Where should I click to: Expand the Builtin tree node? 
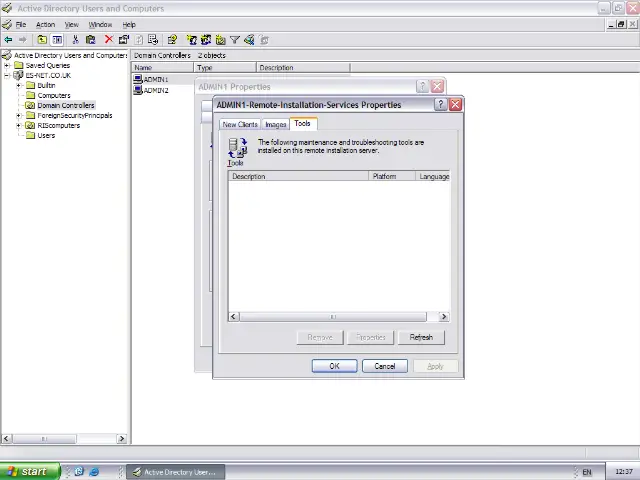coord(19,85)
